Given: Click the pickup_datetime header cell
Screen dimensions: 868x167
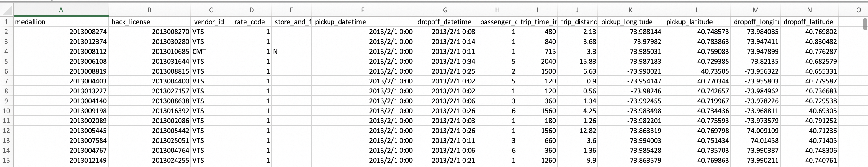Looking at the screenshot, I should (x=363, y=22).
